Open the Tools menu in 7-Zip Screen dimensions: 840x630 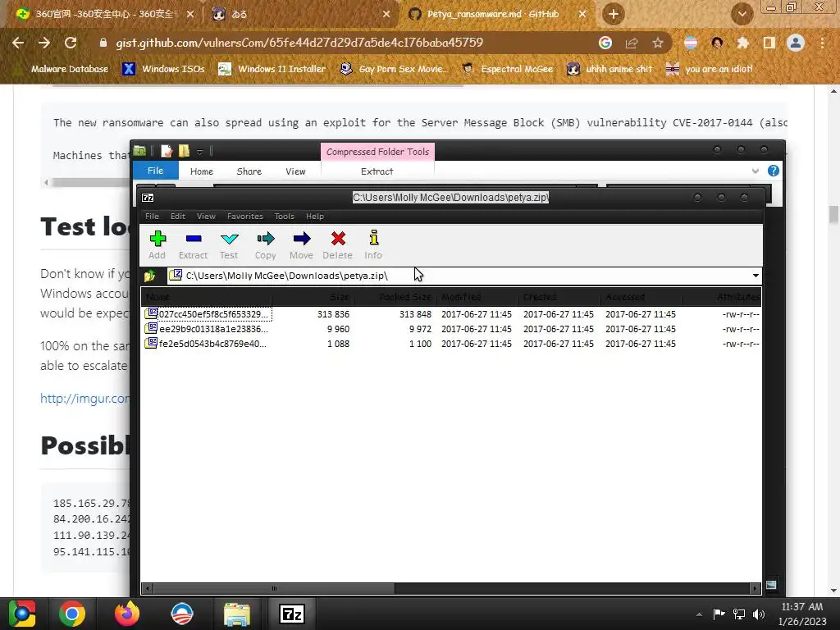[285, 217]
